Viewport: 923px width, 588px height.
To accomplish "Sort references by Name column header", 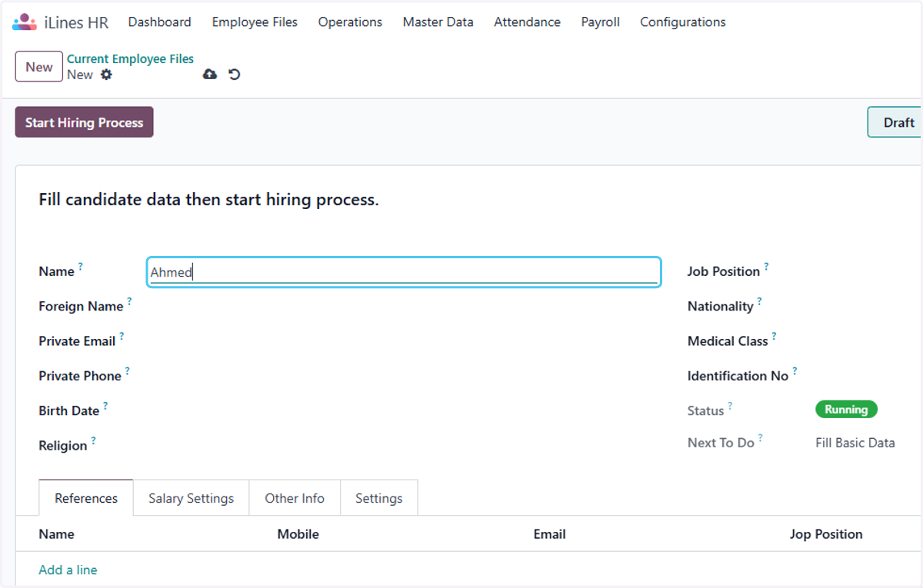I will tap(57, 534).
